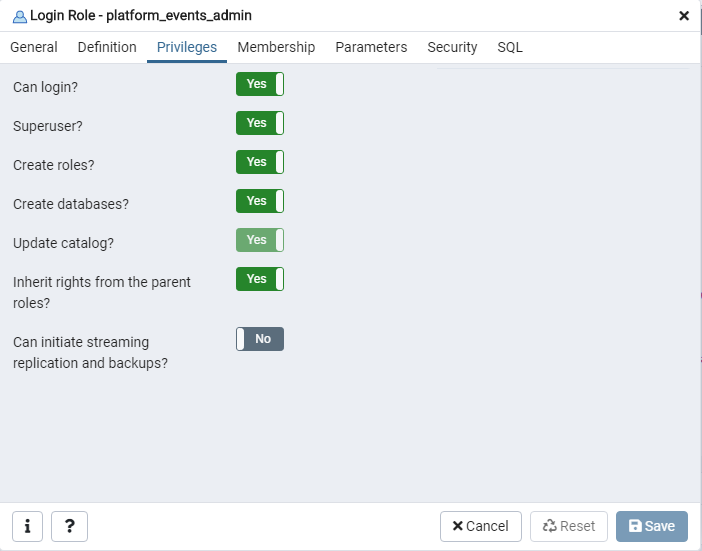Image resolution: width=702 pixels, height=551 pixels.
Task: View the SQL tab
Action: point(510,47)
